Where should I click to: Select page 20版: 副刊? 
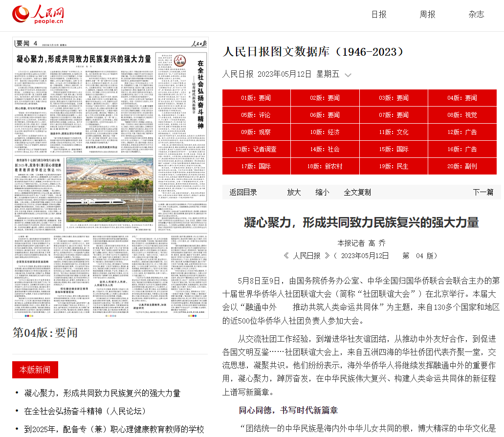coord(462,166)
